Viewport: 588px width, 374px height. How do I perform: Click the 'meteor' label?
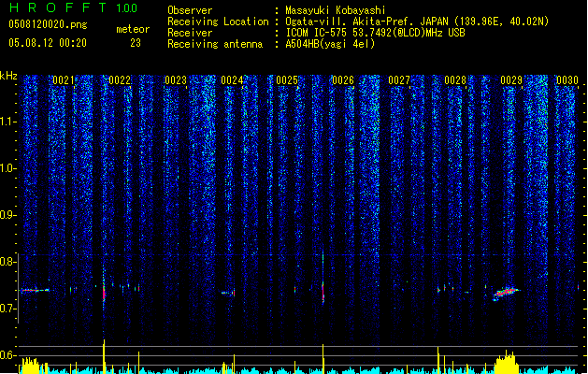tap(133, 29)
